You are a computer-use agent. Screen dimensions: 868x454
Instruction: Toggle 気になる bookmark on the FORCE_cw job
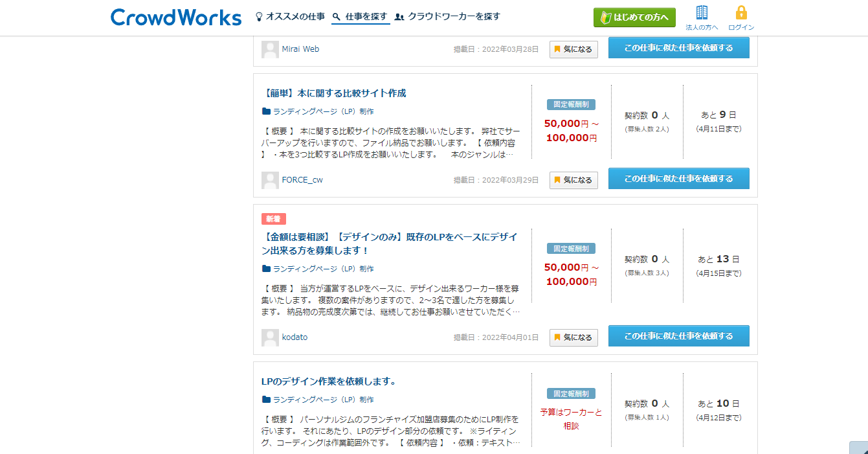[573, 180]
